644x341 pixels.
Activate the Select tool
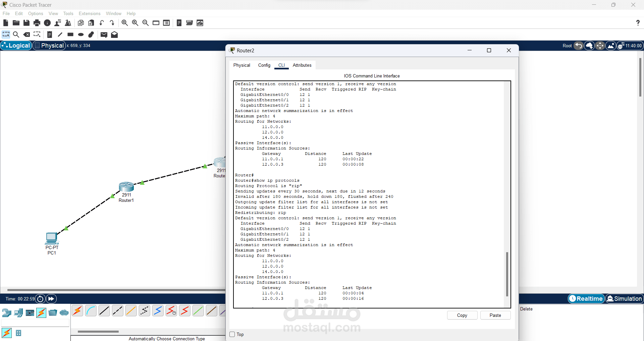click(x=6, y=35)
